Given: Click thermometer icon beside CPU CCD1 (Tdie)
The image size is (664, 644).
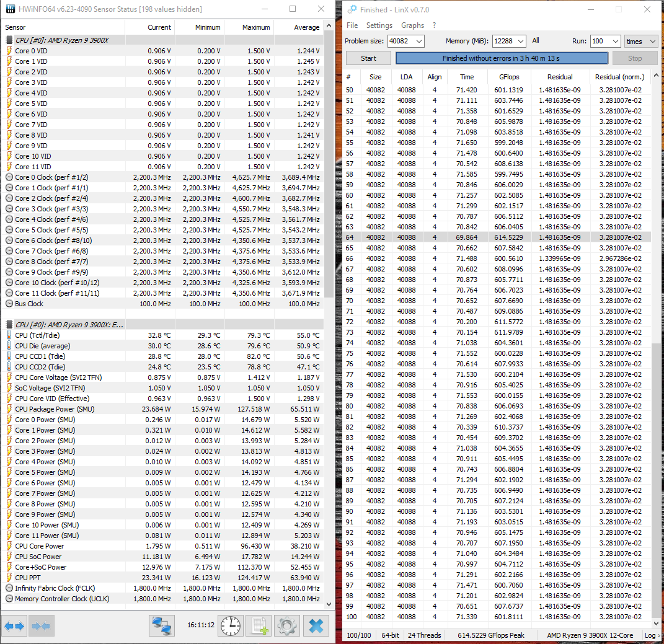Looking at the screenshot, I should click(x=9, y=356).
